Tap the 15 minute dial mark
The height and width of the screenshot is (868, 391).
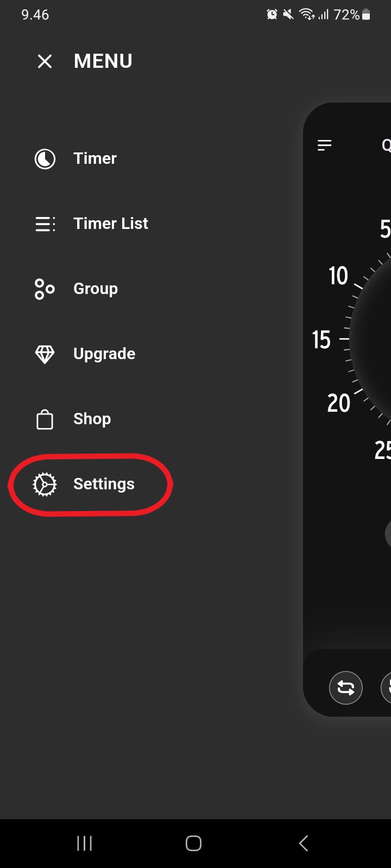[x=321, y=340]
